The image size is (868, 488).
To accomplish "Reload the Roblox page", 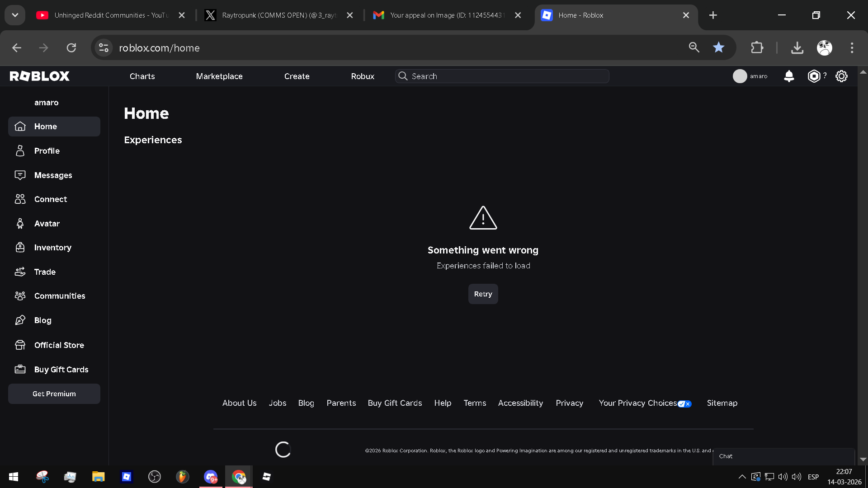I will tap(71, 47).
